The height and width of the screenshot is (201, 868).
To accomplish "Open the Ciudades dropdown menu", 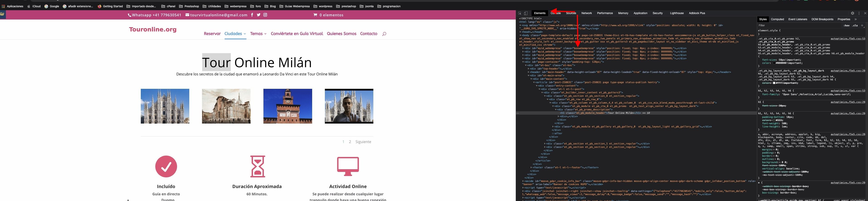I will tap(235, 34).
